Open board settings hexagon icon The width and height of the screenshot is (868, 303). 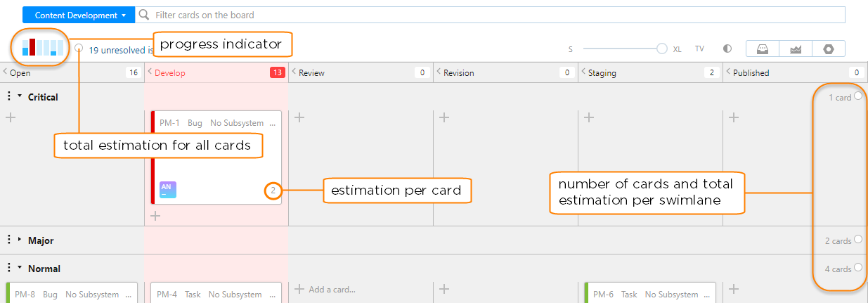pos(829,49)
